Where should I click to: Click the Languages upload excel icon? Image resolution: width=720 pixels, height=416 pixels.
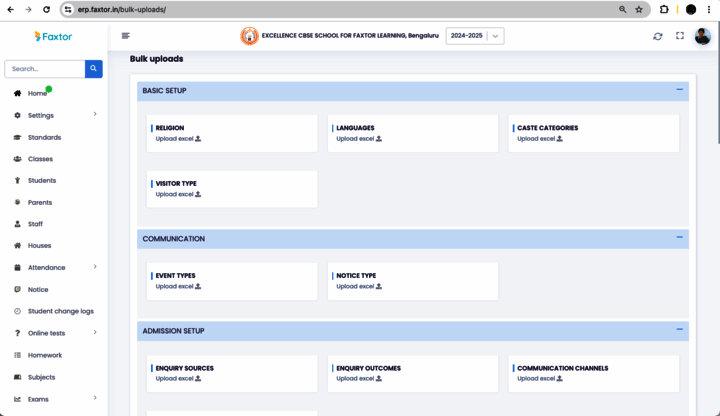379,139
